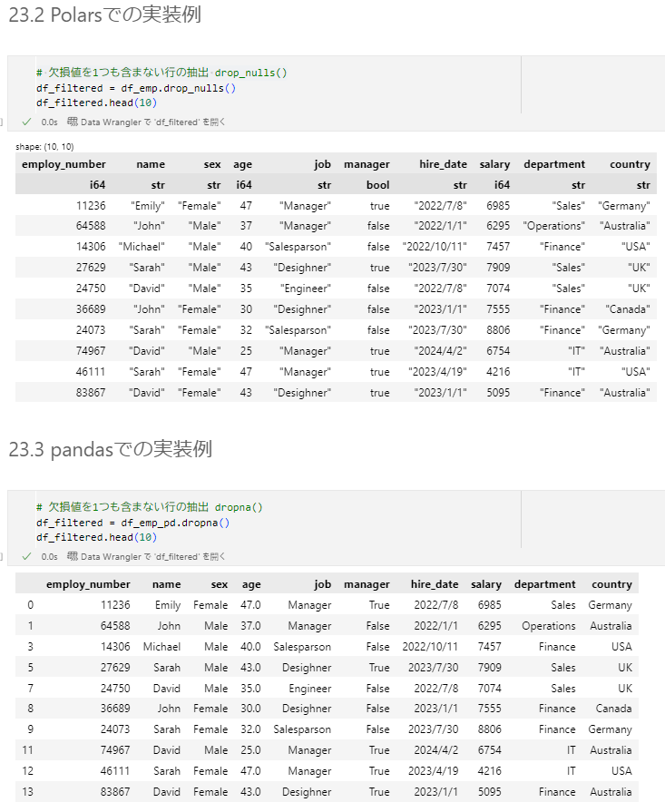Image resolution: width=665 pixels, height=812 pixels.
Task: Click the 25.0 age cell in the pandas table
Action: pos(250,750)
